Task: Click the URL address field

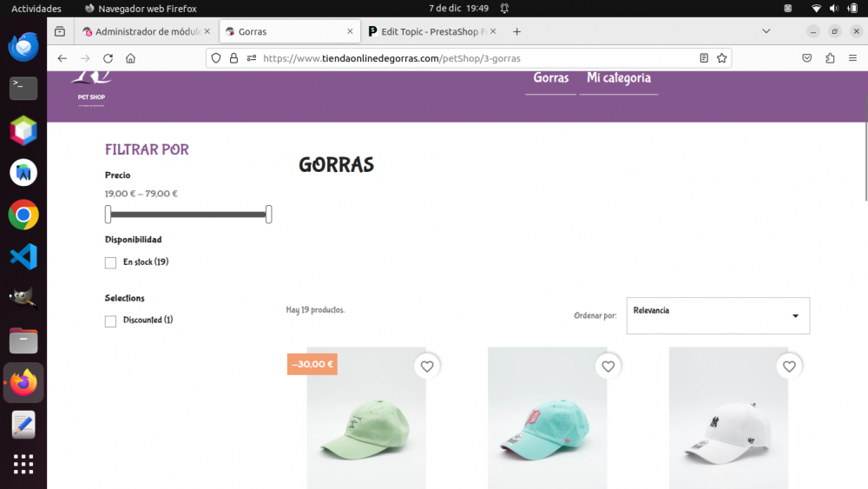Action: point(476,58)
